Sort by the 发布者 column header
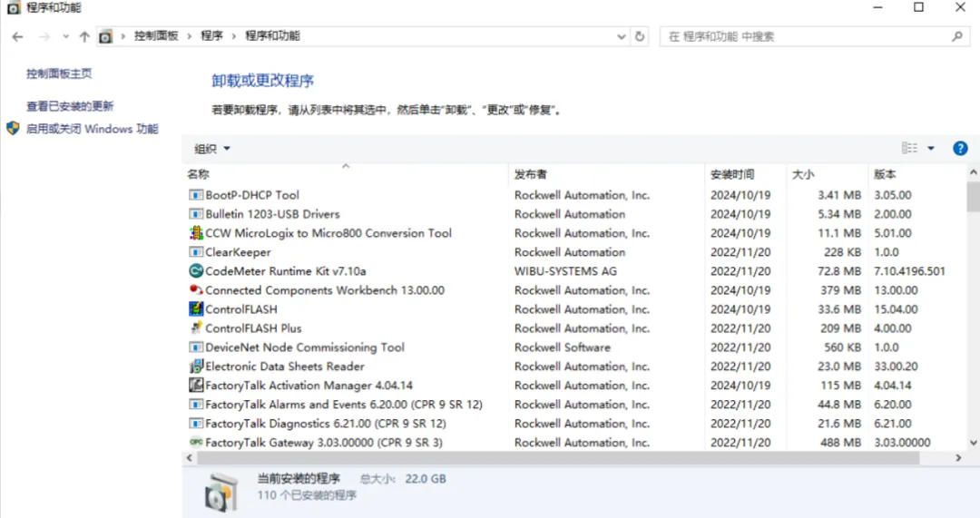Viewport: 980px width, 518px height. 606,174
